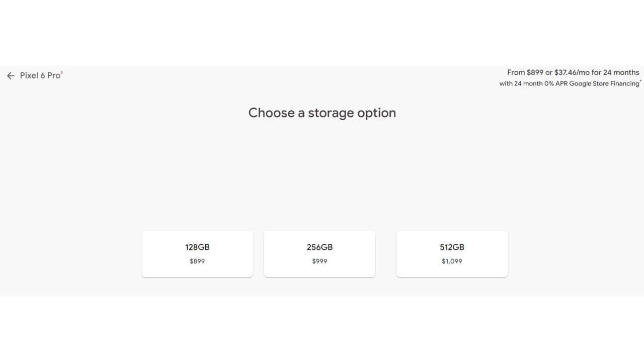This screenshot has height=362, width=644.
Task: Click the asterisk footnote after Financing
Action: click(x=640, y=81)
